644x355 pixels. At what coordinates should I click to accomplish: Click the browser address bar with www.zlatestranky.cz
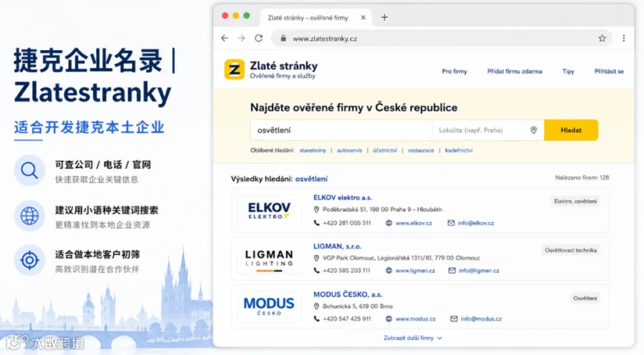coord(441,38)
